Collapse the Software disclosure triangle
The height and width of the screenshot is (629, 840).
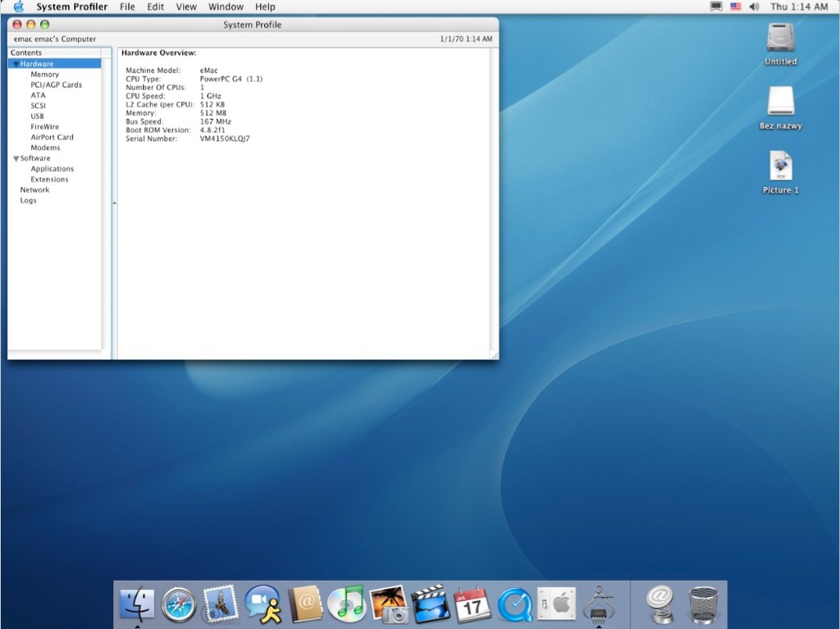tap(16, 158)
